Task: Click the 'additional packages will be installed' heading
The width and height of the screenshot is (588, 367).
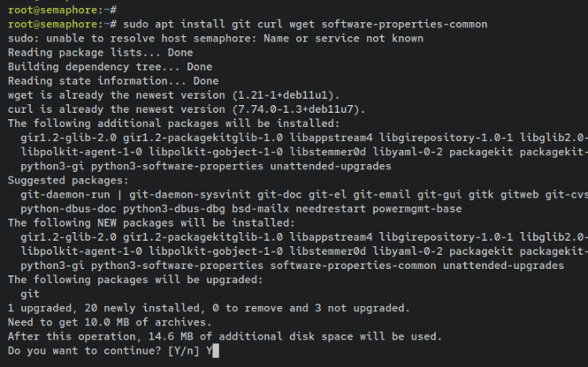Action: tap(173, 123)
